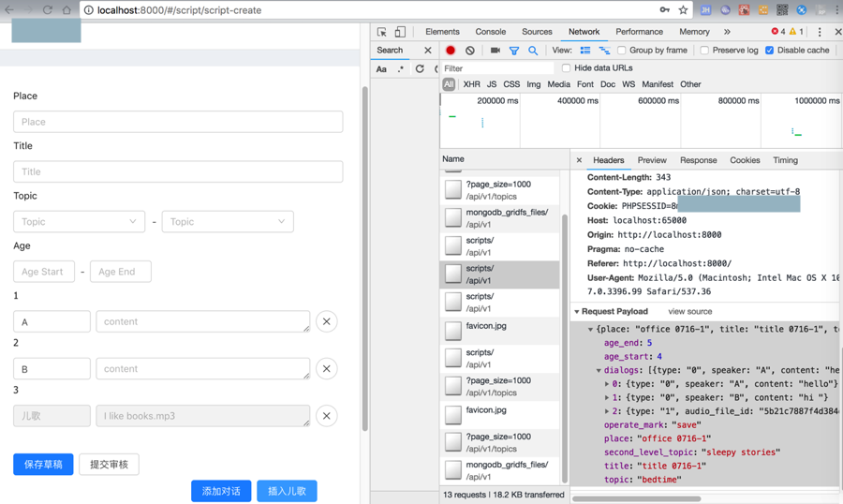The height and width of the screenshot is (504, 843).
Task: Click the 插入儿歌 insert song button
Action: [287, 491]
